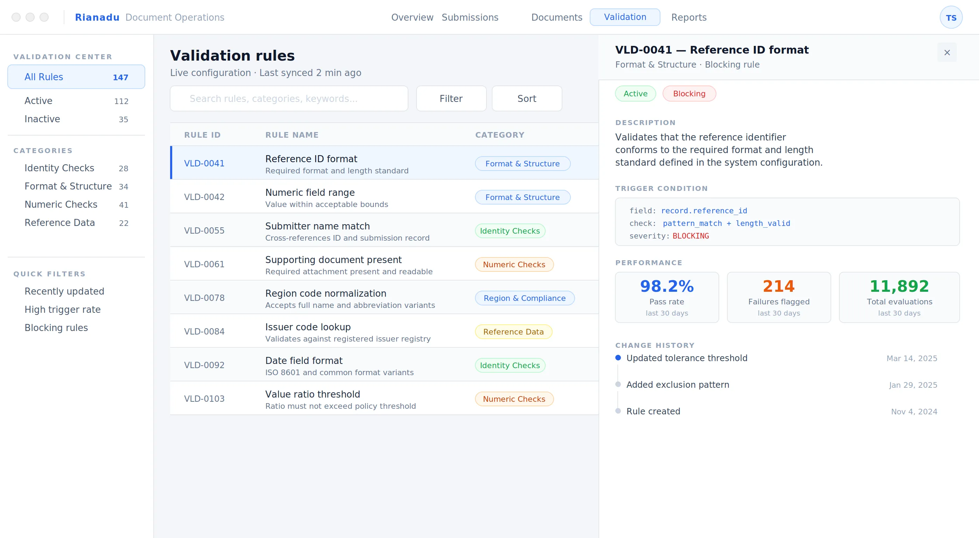
Task: Close the VLD-0041 detail panel
Action: pos(947,53)
